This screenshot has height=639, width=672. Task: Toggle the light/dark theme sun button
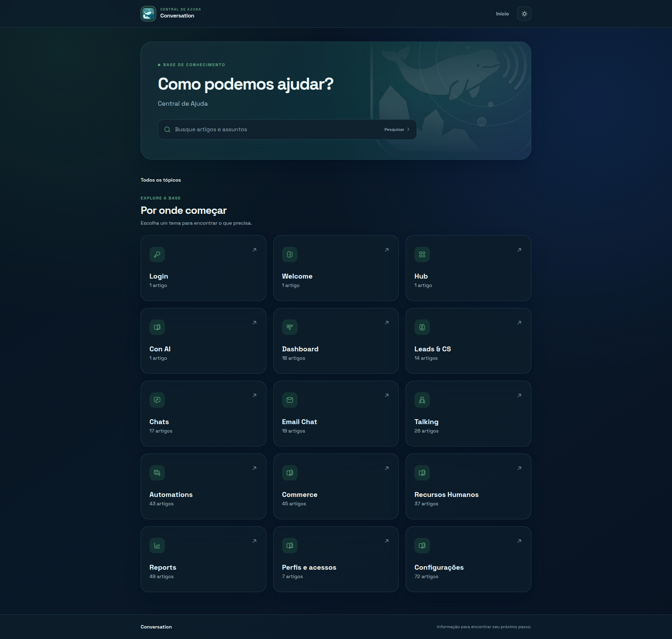(x=524, y=14)
